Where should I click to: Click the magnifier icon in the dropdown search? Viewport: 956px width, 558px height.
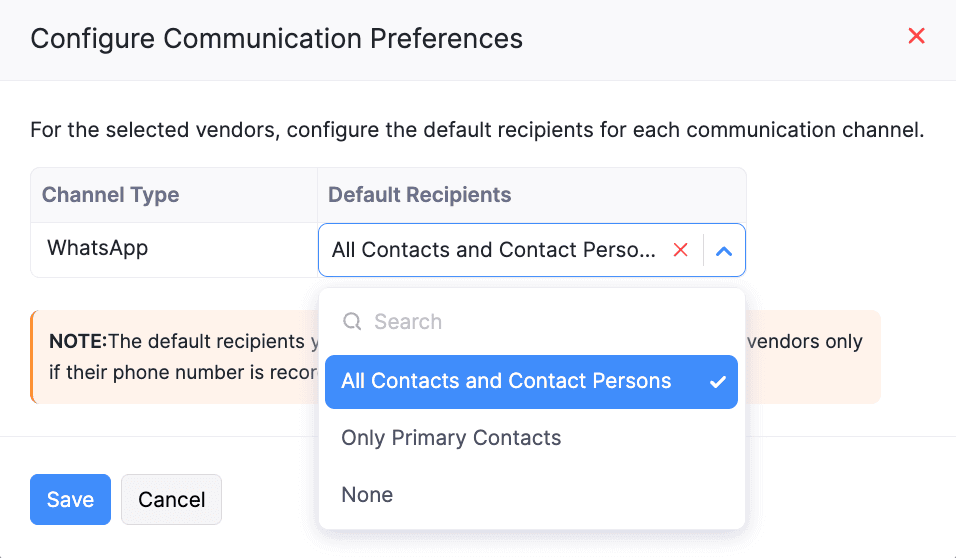point(352,322)
